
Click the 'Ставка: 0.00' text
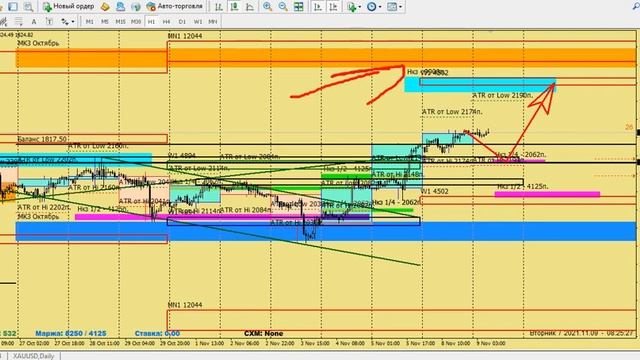157,333
